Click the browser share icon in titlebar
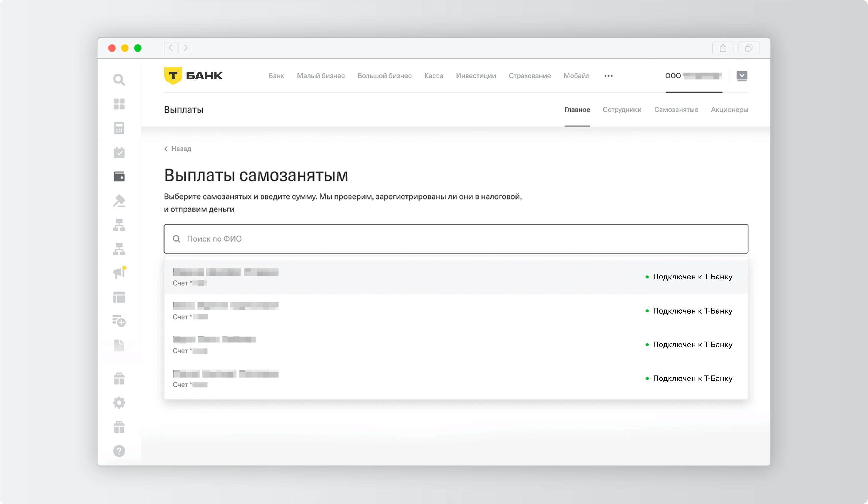The image size is (868, 504). pos(723,48)
